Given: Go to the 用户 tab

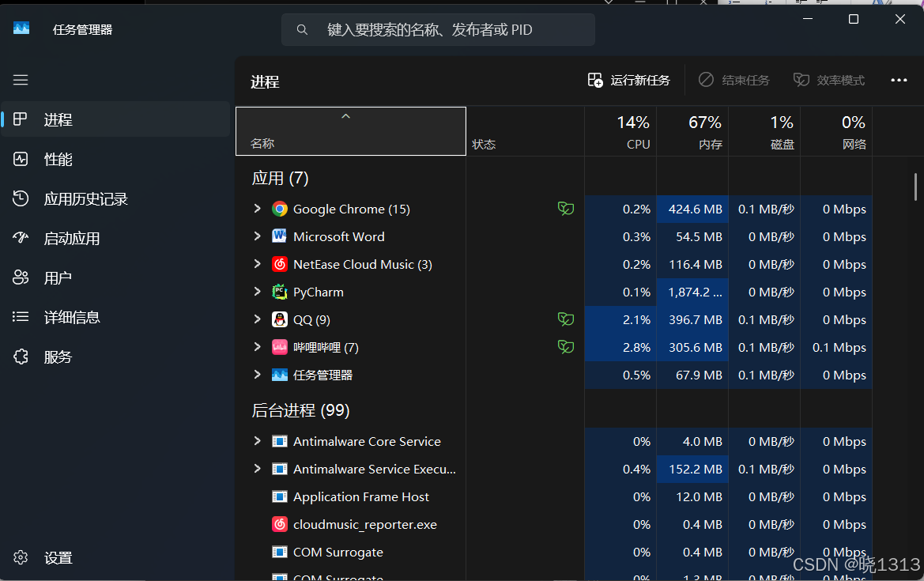Looking at the screenshot, I should 116,277.
